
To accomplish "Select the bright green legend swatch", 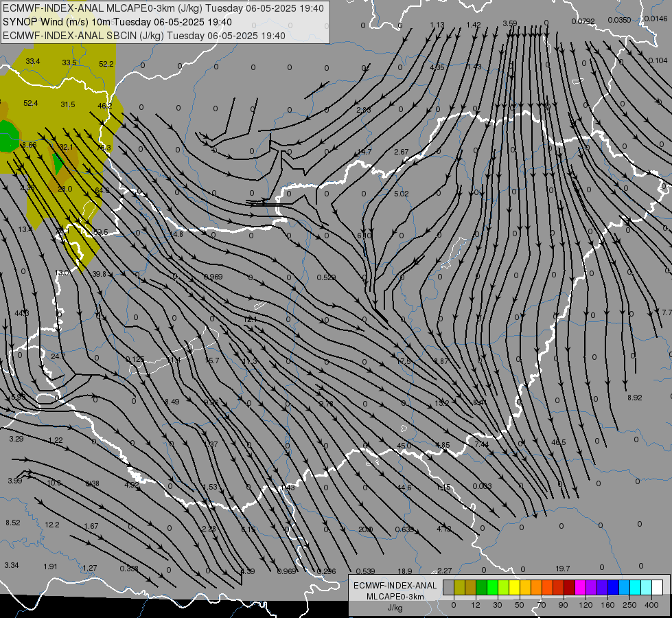I will pyautogui.click(x=493, y=587).
